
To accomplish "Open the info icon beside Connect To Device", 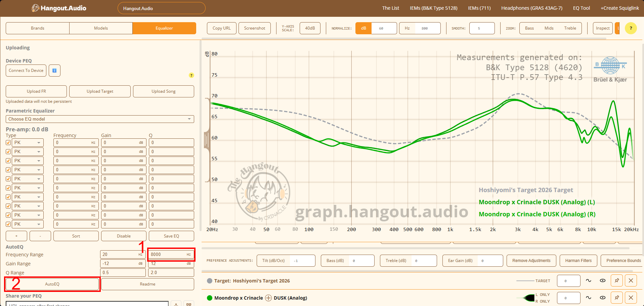I will (x=54, y=71).
